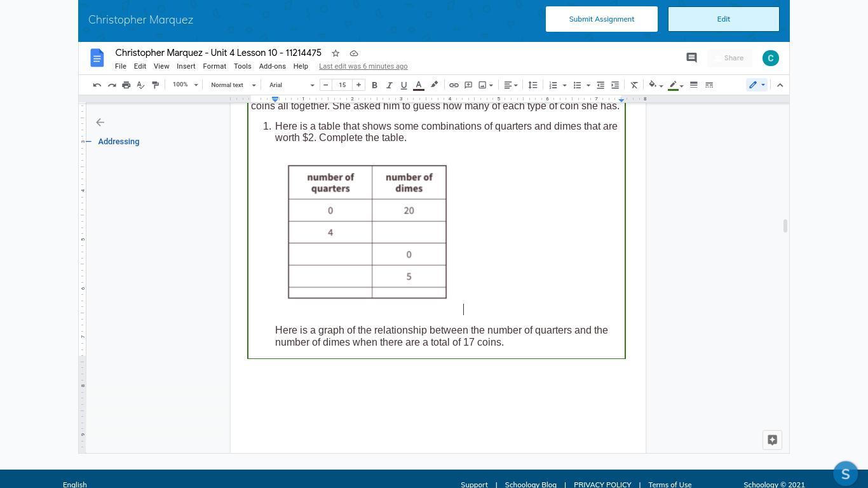Open the File menu
Image resolution: width=868 pixels, height=488 pixels.
tap(121, 66)
